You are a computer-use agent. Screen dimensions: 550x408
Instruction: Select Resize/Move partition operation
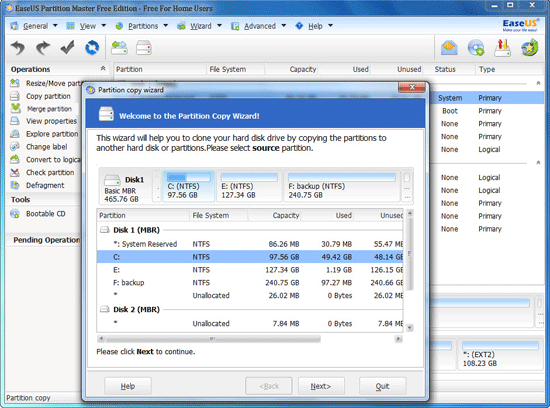click(x=46, y=83)
